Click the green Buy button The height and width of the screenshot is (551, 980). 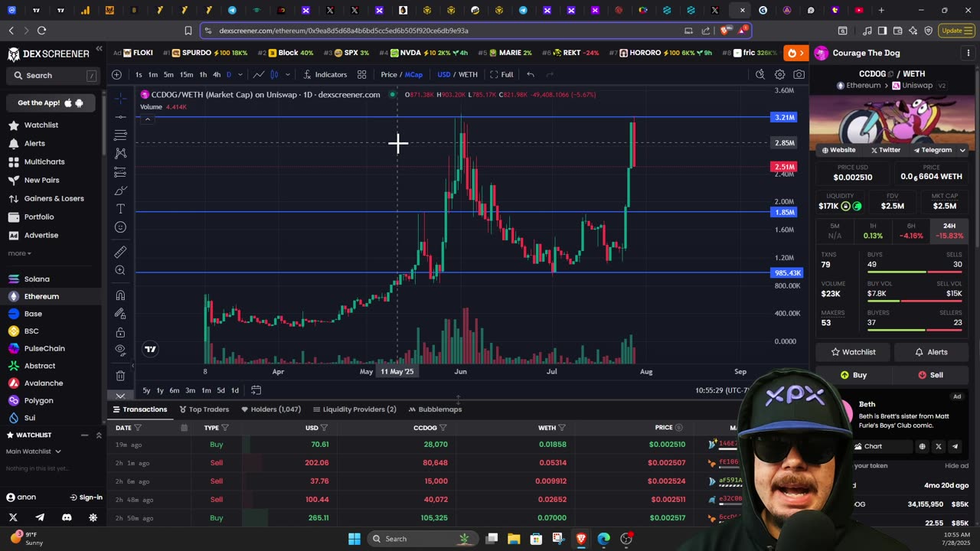[853, 375]
